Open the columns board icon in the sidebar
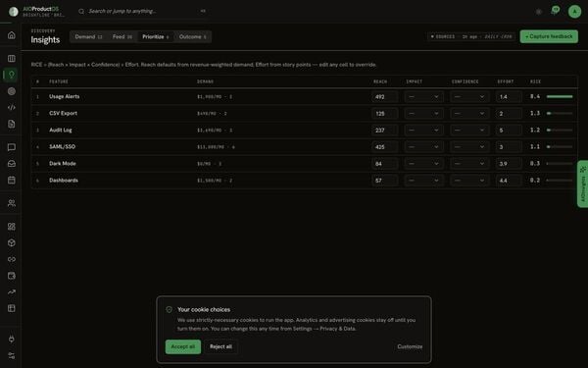This screenshot has width=588, height=368. pyautogui.click(x=12, y=58)
